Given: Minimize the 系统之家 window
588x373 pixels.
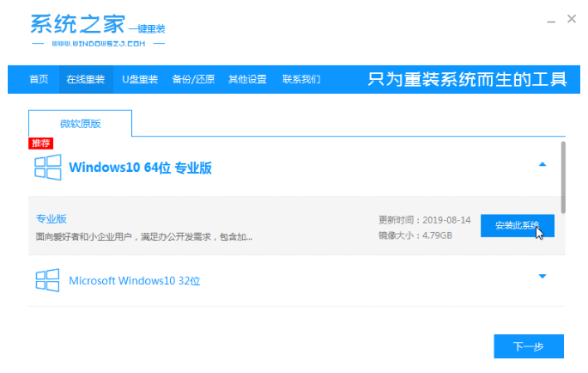Looking at the screenshot, I should coord(545,19).
